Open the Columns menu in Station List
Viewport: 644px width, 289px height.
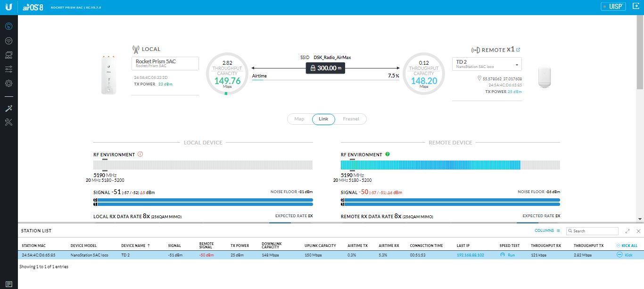click(547, 231)
